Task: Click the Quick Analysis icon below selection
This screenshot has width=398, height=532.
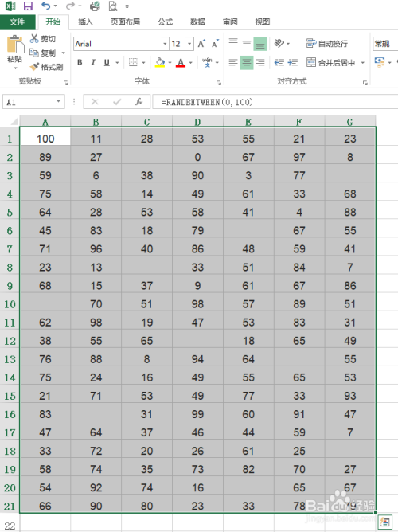Action: 384,522
